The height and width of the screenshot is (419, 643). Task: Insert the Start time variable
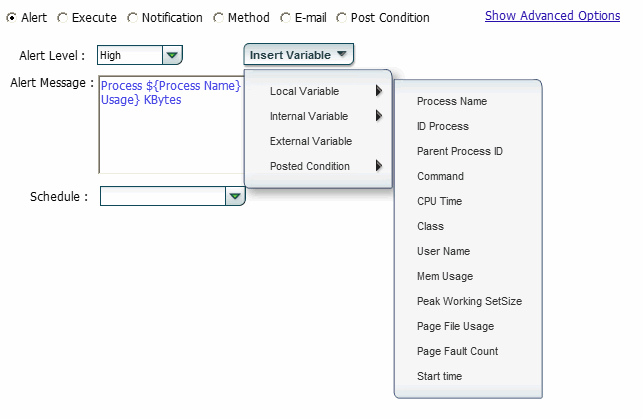coord(440,376)
